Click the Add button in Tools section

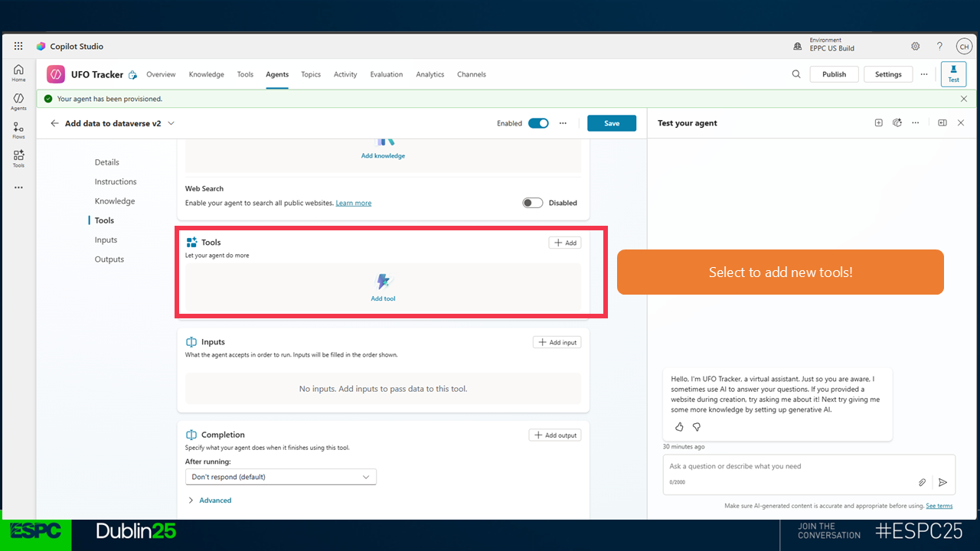point(564,243)
